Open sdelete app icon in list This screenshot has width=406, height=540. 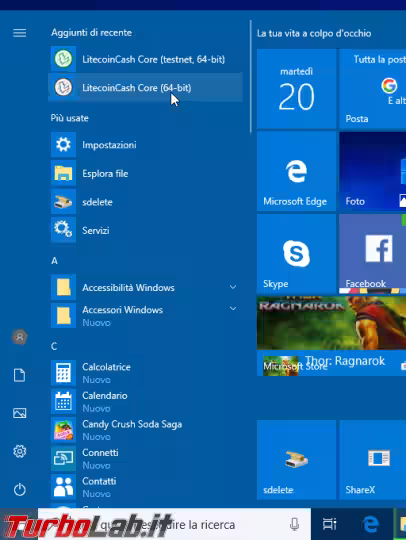point(63,202)
